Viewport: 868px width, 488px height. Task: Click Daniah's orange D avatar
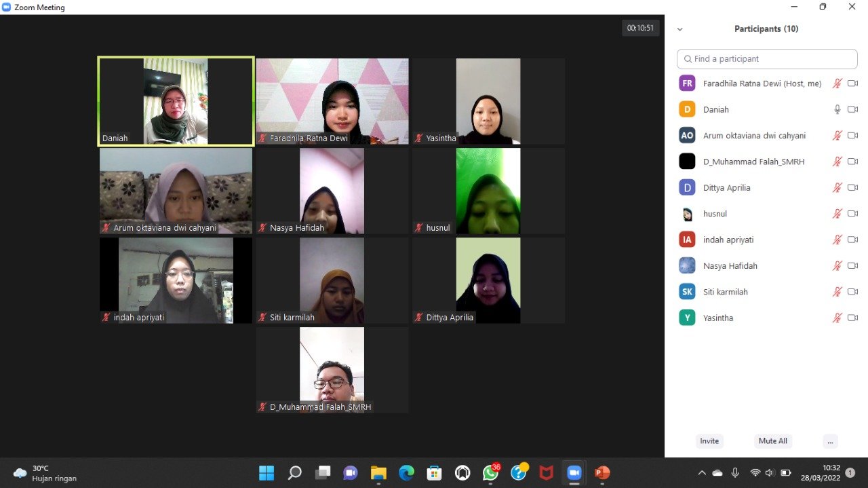click(x=687, y=109)
